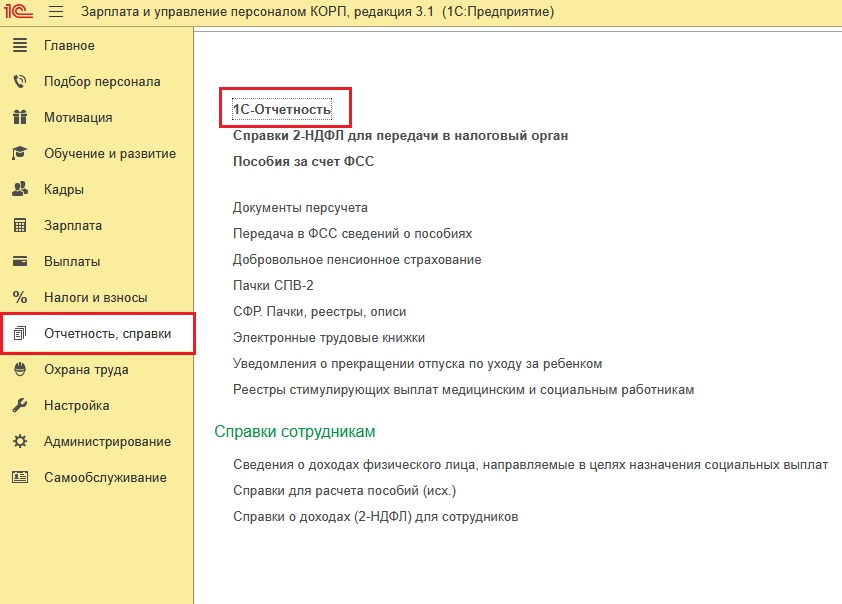Viewport: 842px width, 604px height.
Task: Click the helmet icon for Охрана труда
Action: click(19, 370)
